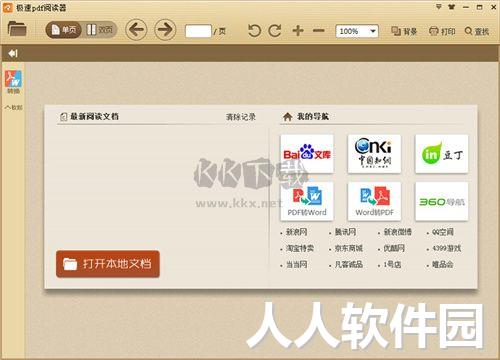Viewport: 500px width, 360px height.
Task: Open the CNKI 中国知网 navigation tile
Action: tap(374, 154)
